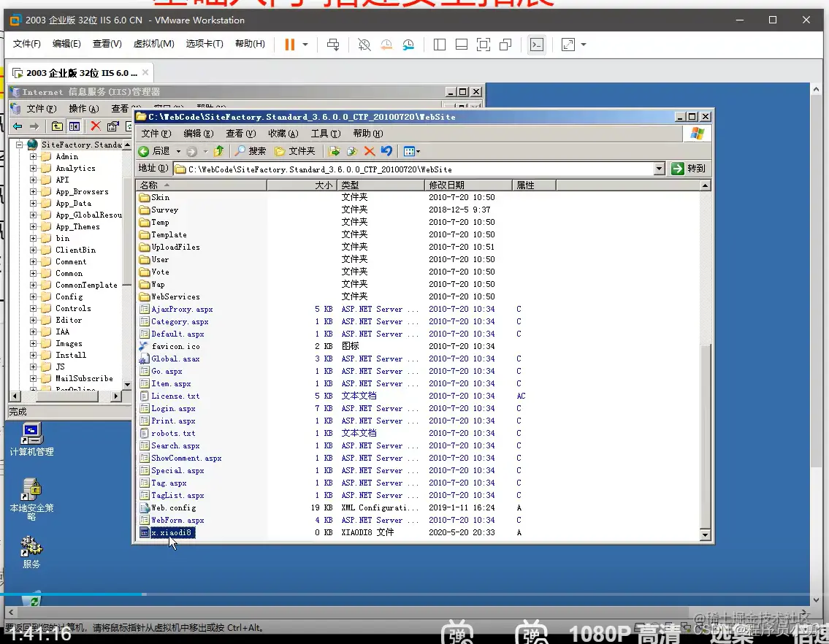Expand the Admin node in IIS tree
Viewport: 829px width, 644px height.
[x=33, y=156]
